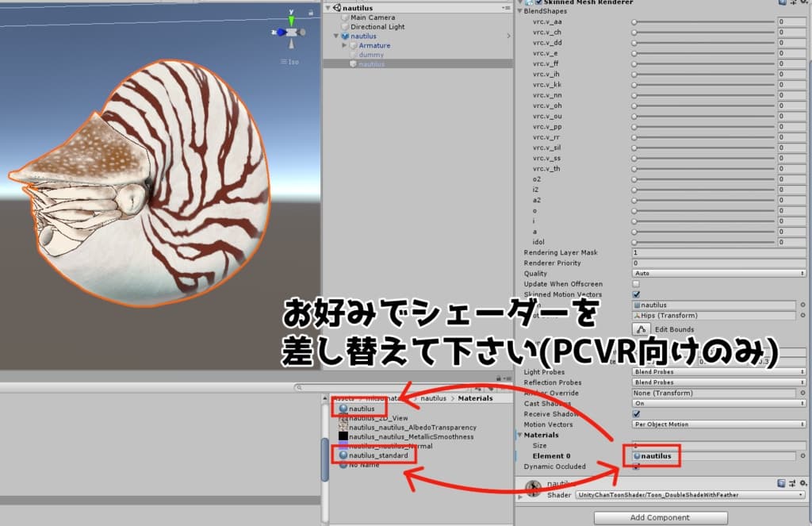This screenshot has width=812, height=526.
Task: Open the Shader dropdown for the material
Action: pos(691,495)
